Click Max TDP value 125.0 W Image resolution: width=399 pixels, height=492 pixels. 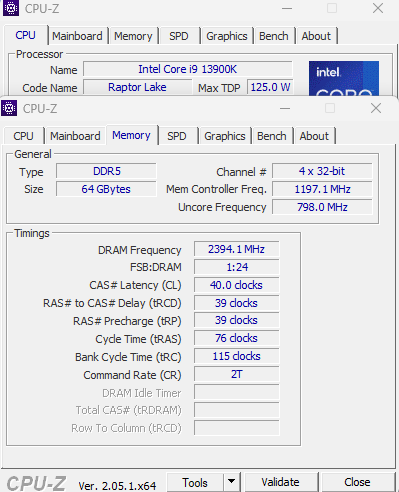(270, 87)
